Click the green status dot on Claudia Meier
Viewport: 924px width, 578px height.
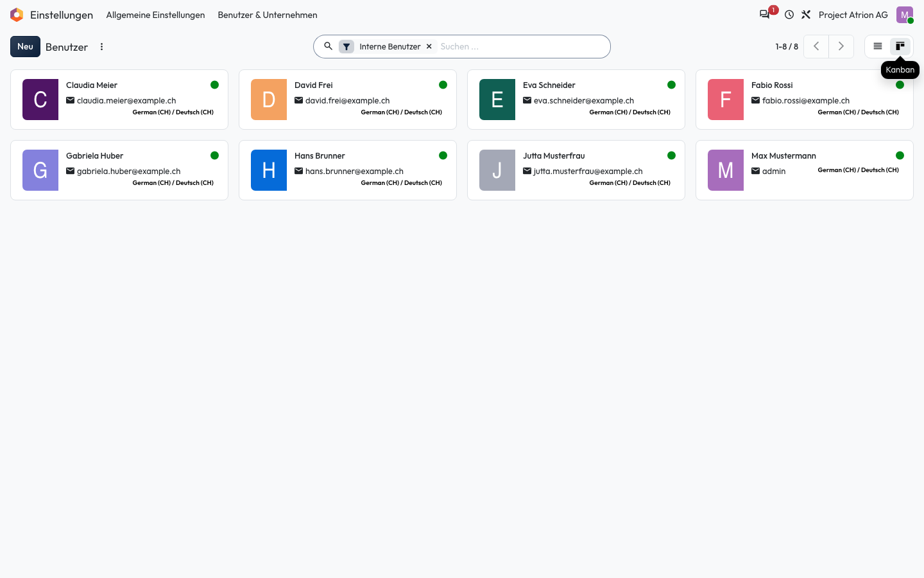[214, 85]
